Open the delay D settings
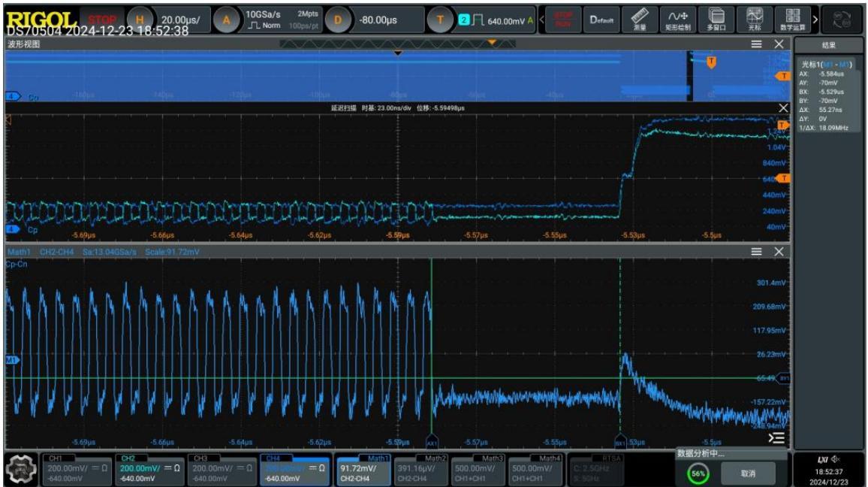This screenshot has width=868, height=487. tap(338, 20)
